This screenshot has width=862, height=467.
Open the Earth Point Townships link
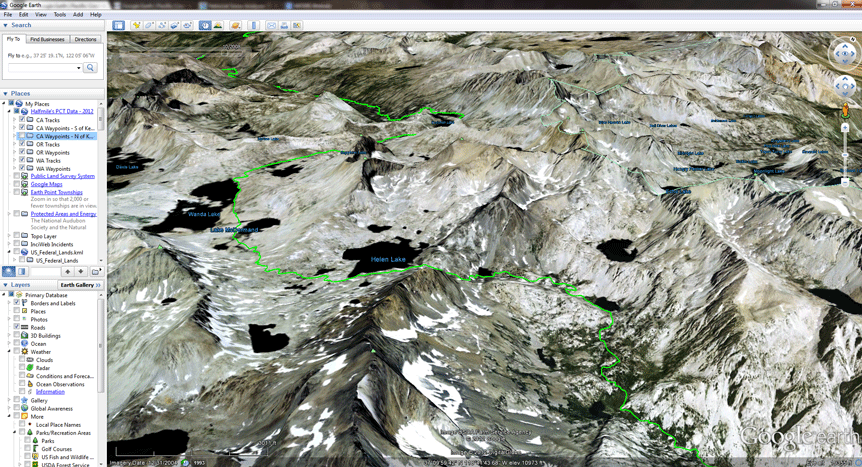57,193
